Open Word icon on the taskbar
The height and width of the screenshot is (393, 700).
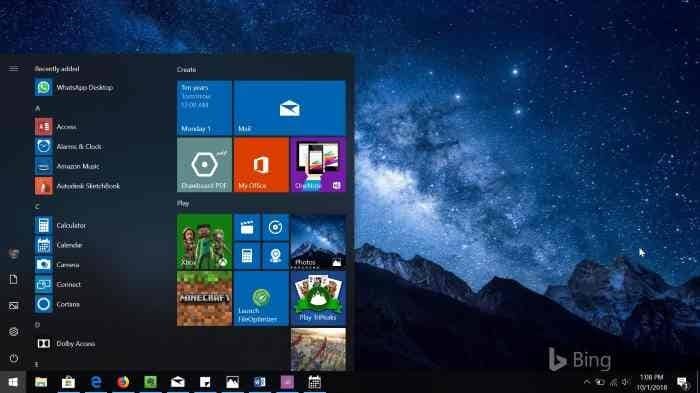(260, 382)
